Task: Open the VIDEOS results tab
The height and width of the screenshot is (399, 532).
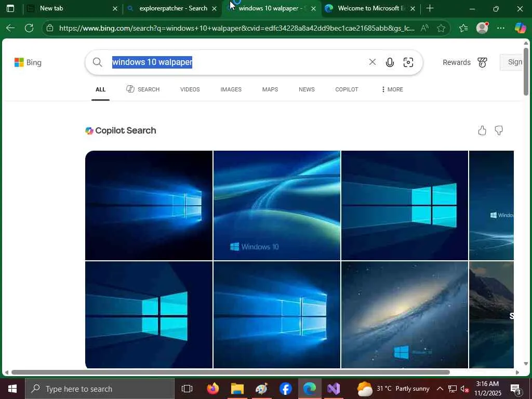Action: pos(190,89)
